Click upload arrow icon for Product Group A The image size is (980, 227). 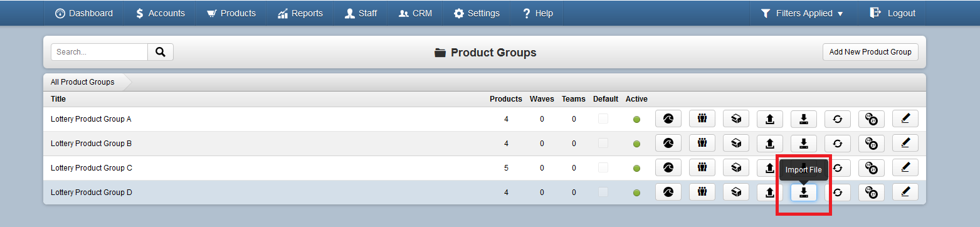click(x=770, y=119)
